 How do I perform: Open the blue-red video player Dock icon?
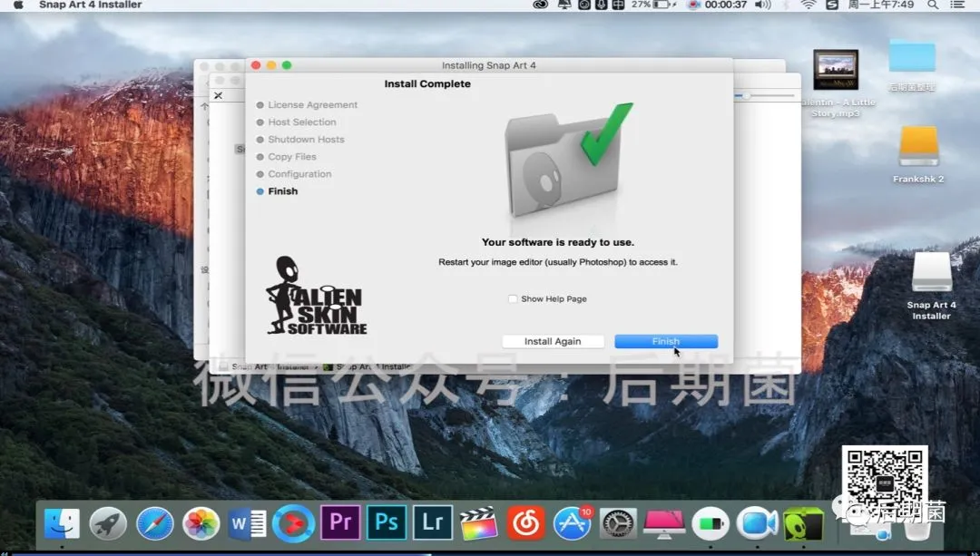click(293, 522)
